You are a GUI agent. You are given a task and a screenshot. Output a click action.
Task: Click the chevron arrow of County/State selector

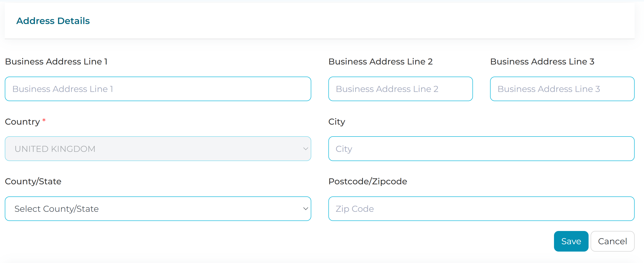(305, 209)
